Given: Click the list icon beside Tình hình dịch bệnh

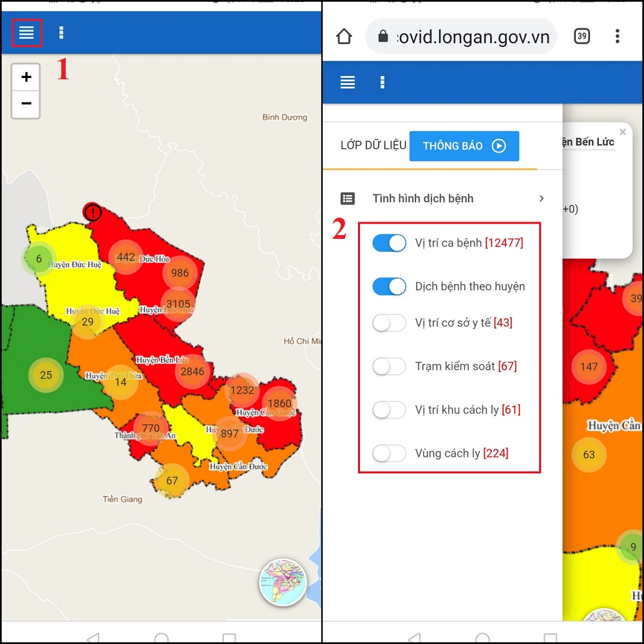Looking at the screenshot, I should tap(348, 199).
